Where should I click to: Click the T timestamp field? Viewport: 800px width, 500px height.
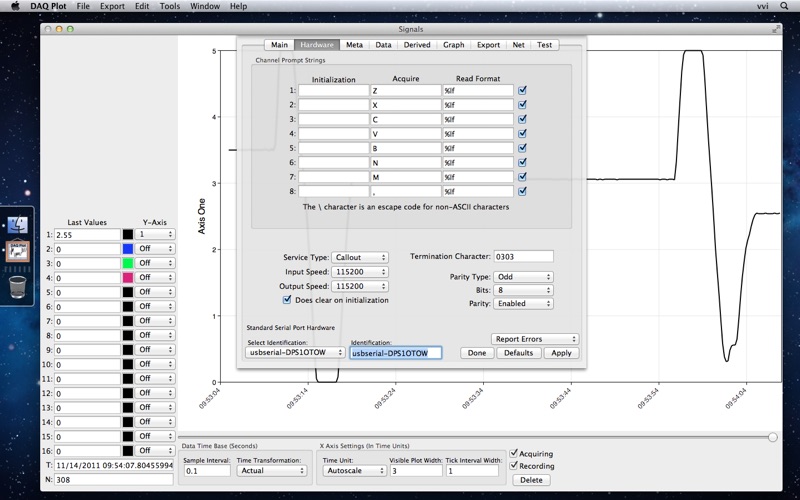114,465
